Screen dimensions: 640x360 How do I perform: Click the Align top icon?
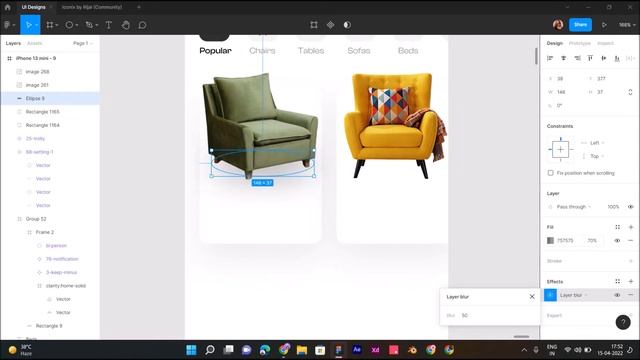590,58
